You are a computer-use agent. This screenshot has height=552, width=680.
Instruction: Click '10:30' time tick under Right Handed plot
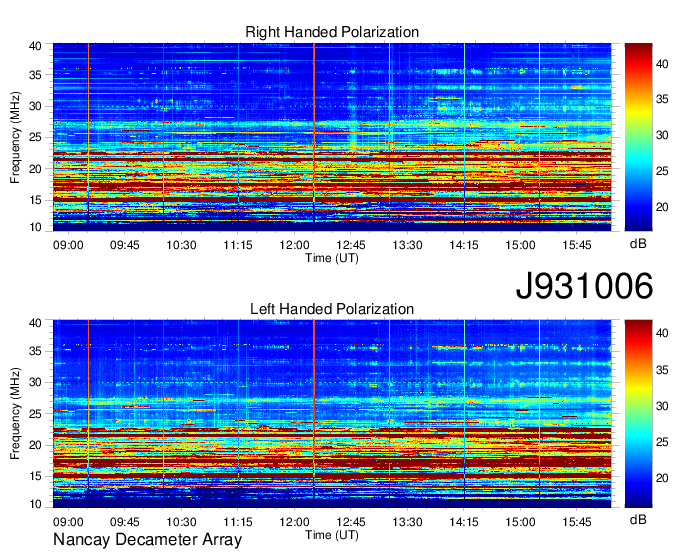[x=181, y=245]
